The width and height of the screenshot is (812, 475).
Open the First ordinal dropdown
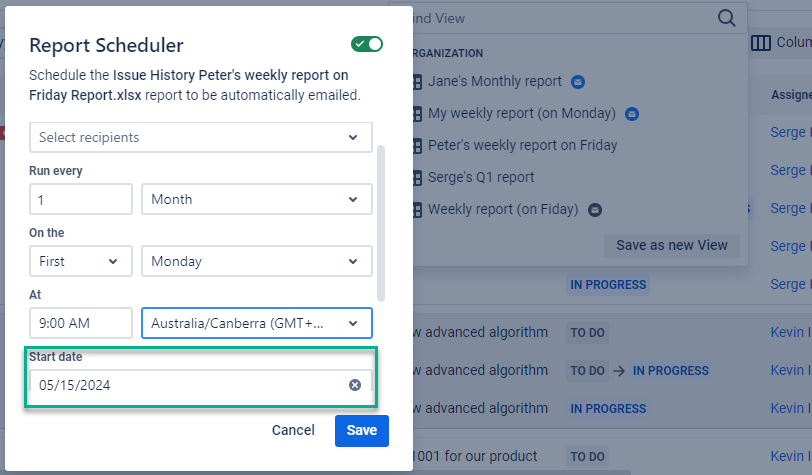pyautogui.click(x=80, y=261)
